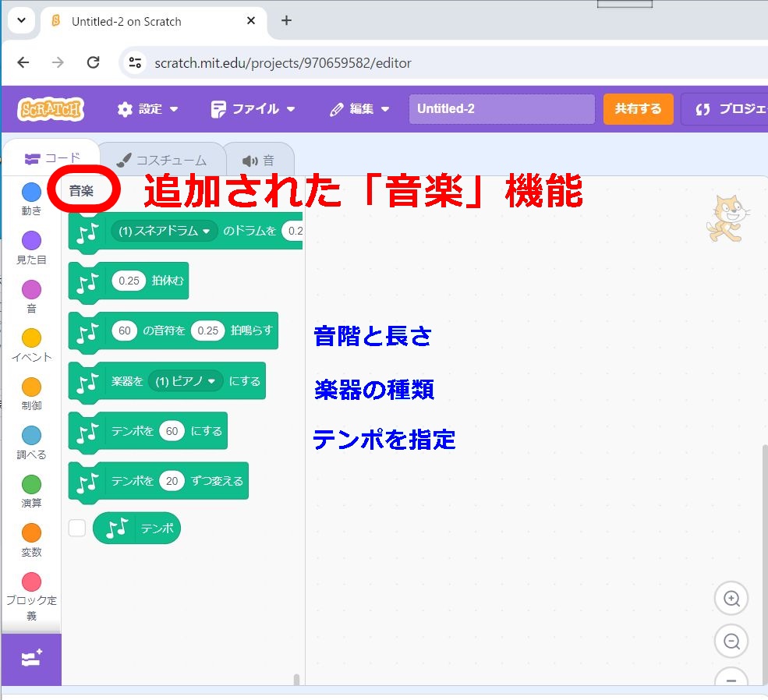Viewport: 768px width, 700px height.
Task: Open the 設定 settings menu
Action: tap(147, 109)
